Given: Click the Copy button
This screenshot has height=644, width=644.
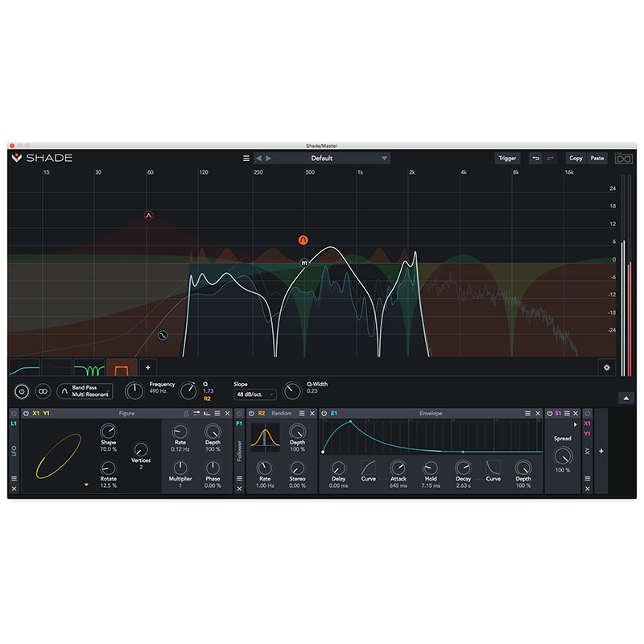Looking at the screenshot, I should click(576, 158).
